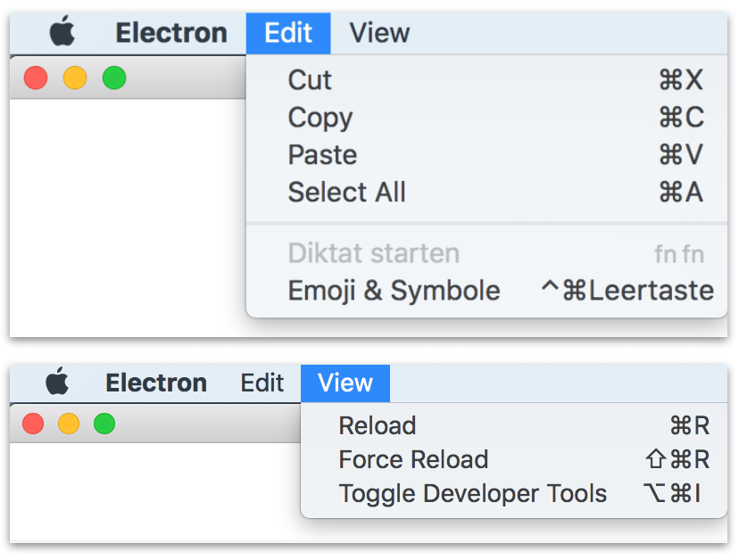
Task: Select Emoji & Symbole menu entry
Action: click(x=486, y=290)
